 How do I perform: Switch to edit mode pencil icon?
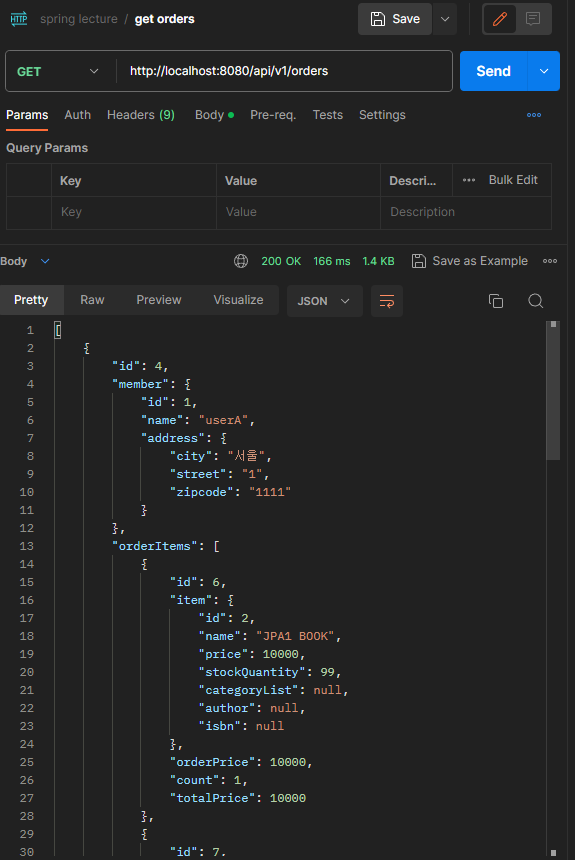point(499,19)
